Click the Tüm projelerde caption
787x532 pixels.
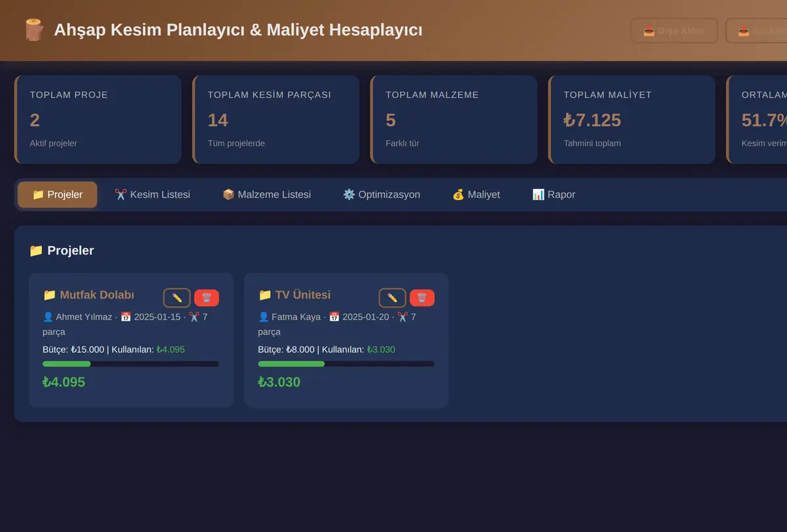coord(236,143)
